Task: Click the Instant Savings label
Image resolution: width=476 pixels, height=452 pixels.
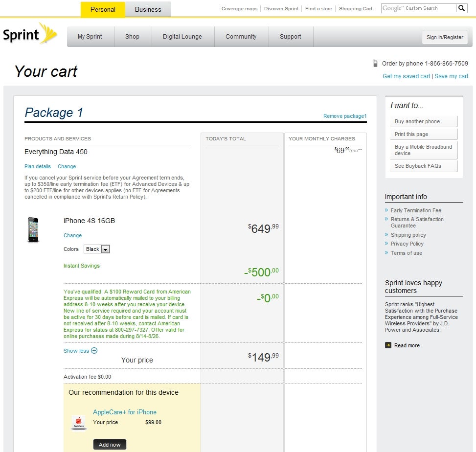Action: [81, 266]
